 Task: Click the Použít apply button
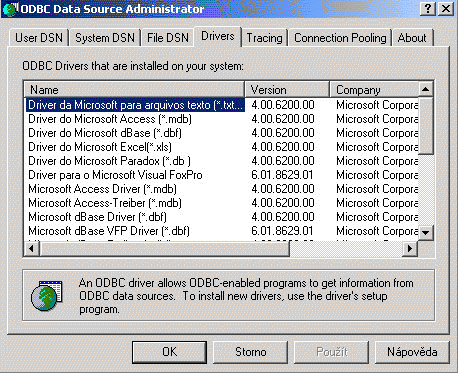(331, 352)
